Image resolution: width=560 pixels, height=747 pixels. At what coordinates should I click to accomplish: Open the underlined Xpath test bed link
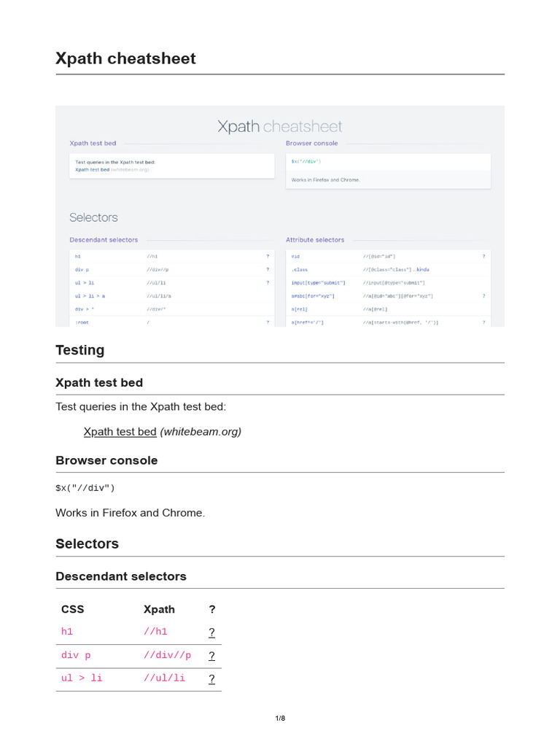[120, 432]
